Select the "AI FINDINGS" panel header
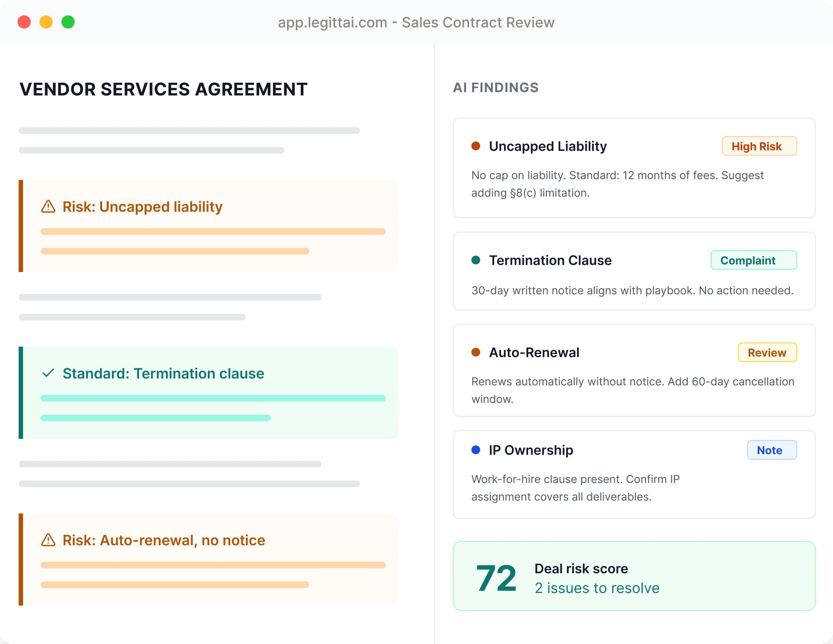 (x=496, y=87)
